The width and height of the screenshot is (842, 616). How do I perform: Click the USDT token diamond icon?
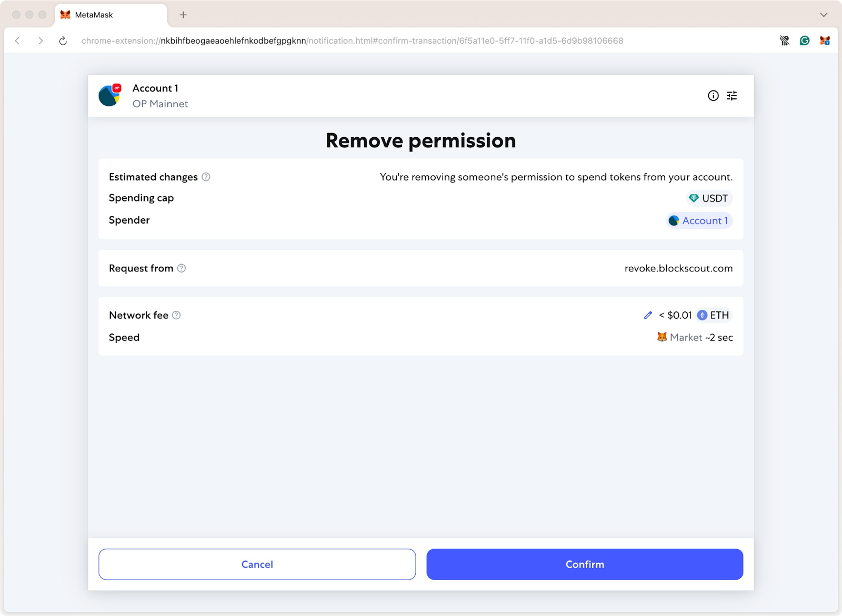coord(694,198)
